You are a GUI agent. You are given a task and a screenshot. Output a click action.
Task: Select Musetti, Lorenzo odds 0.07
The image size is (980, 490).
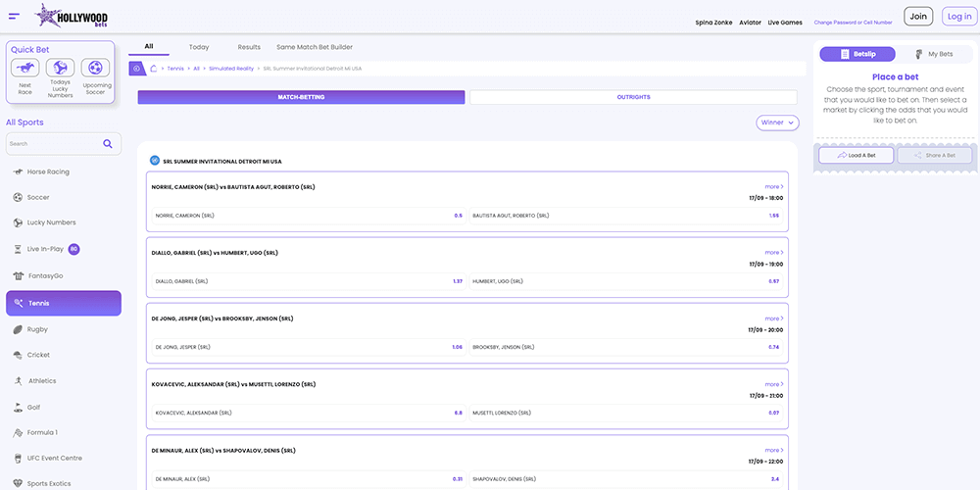click(x=773, y=413)
